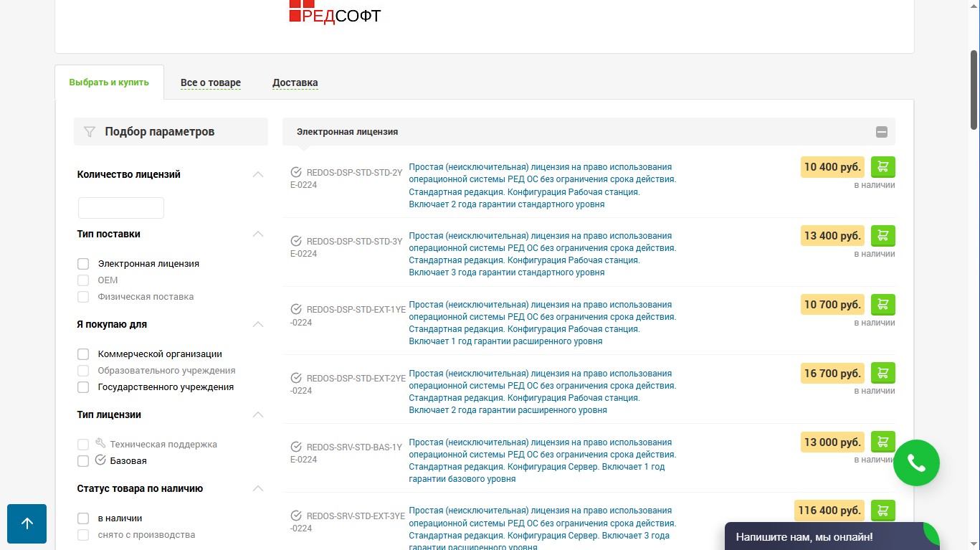Click checkmark icon next to REDOS-DSP-STD-EXT-2Y
The image size is (980, 550).
(x=296, y=378)
